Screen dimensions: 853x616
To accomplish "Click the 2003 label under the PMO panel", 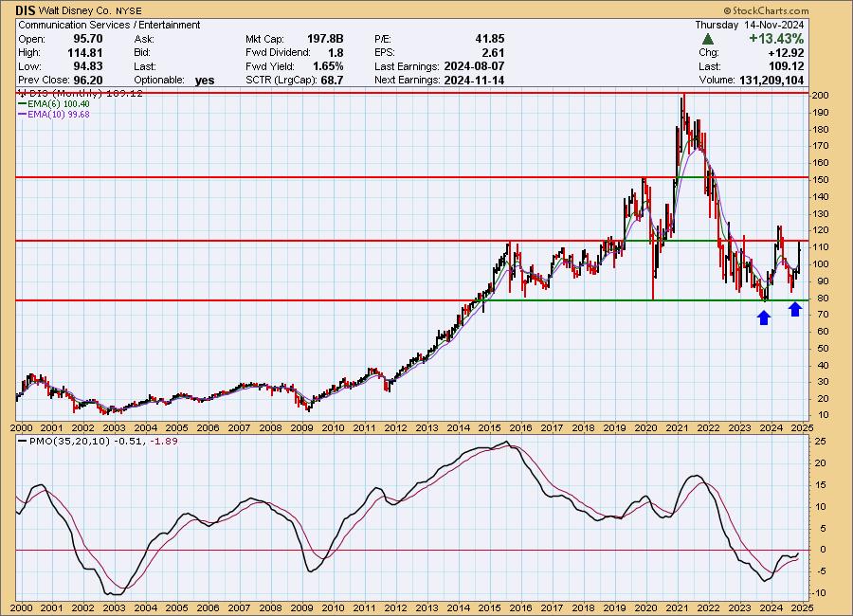I will [x=115, y=607].
